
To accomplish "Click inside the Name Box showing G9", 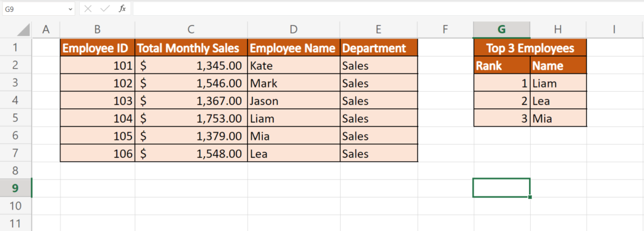I will (x=35, y=9).
